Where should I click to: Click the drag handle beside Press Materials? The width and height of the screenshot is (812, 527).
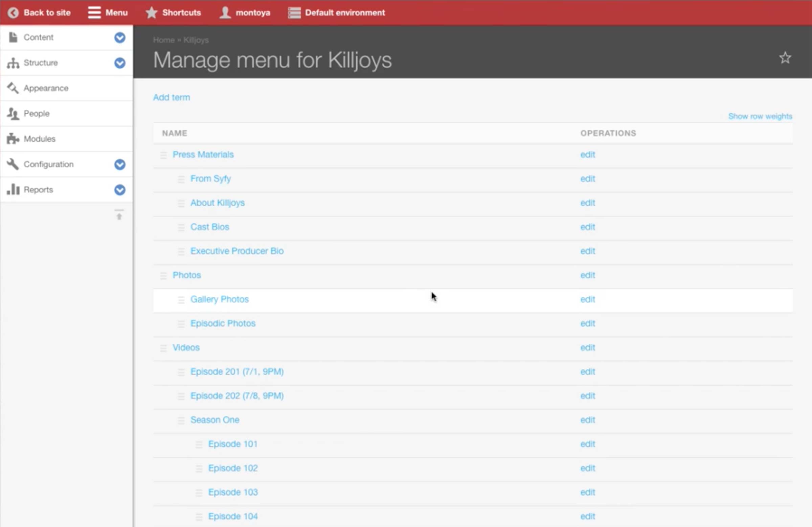point(163,155)
